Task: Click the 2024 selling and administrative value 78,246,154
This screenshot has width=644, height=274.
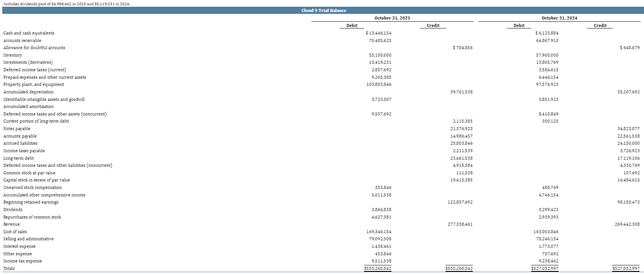Action: click(x=547, y=239)
